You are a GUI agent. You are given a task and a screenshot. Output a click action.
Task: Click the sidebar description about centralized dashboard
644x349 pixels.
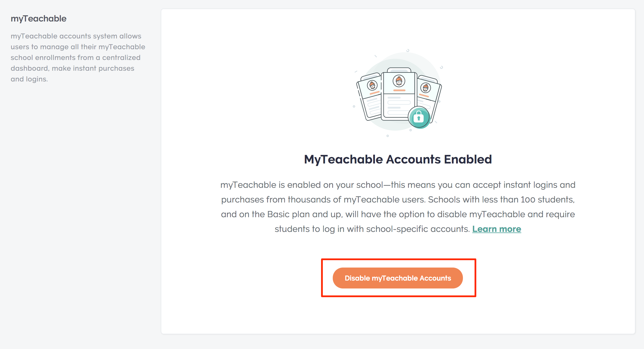click(78, 57)
